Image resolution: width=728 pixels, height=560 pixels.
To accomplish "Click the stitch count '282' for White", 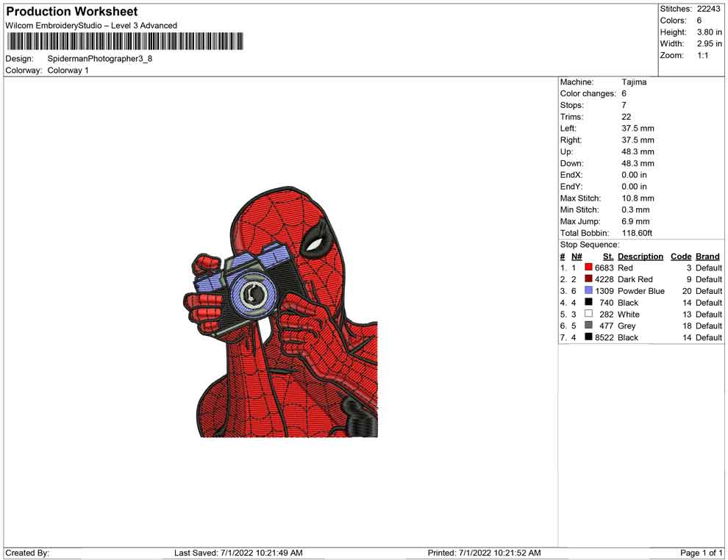I will [x=607, y=314].
